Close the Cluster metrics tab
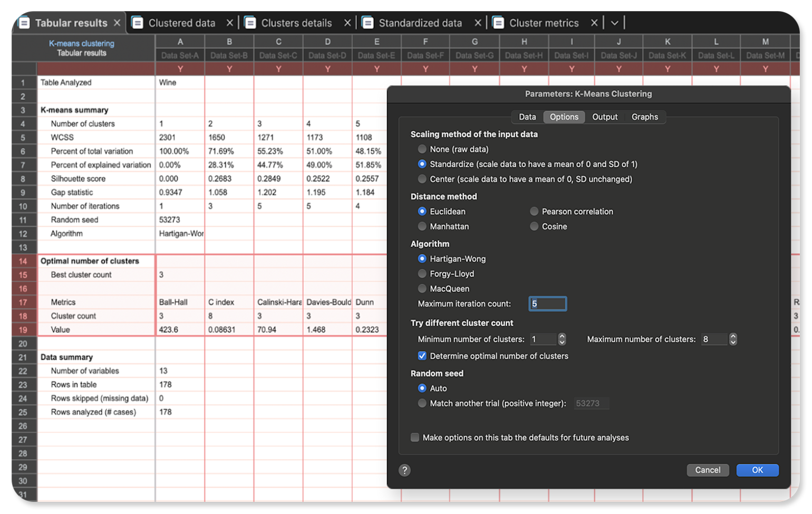812x514 pixels. coord(594,23)
